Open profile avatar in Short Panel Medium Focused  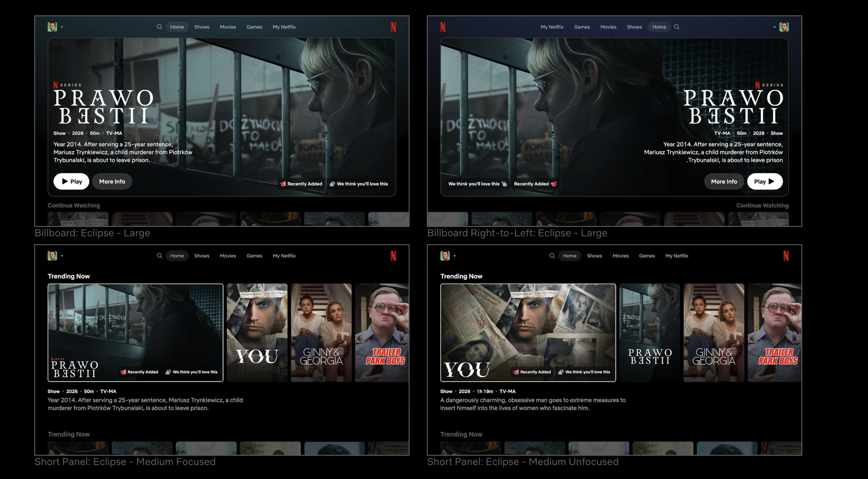click(x=52, y=255)
